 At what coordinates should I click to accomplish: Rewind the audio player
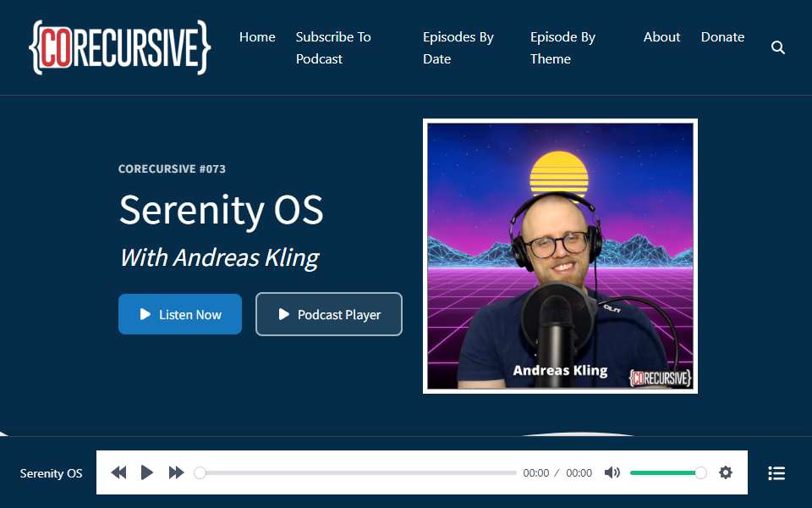[118, 472]
